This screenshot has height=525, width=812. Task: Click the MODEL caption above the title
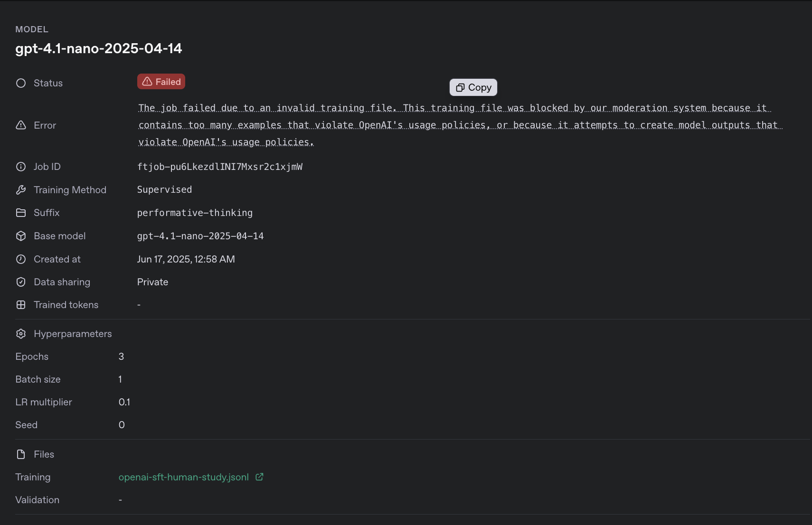point(32,29)
